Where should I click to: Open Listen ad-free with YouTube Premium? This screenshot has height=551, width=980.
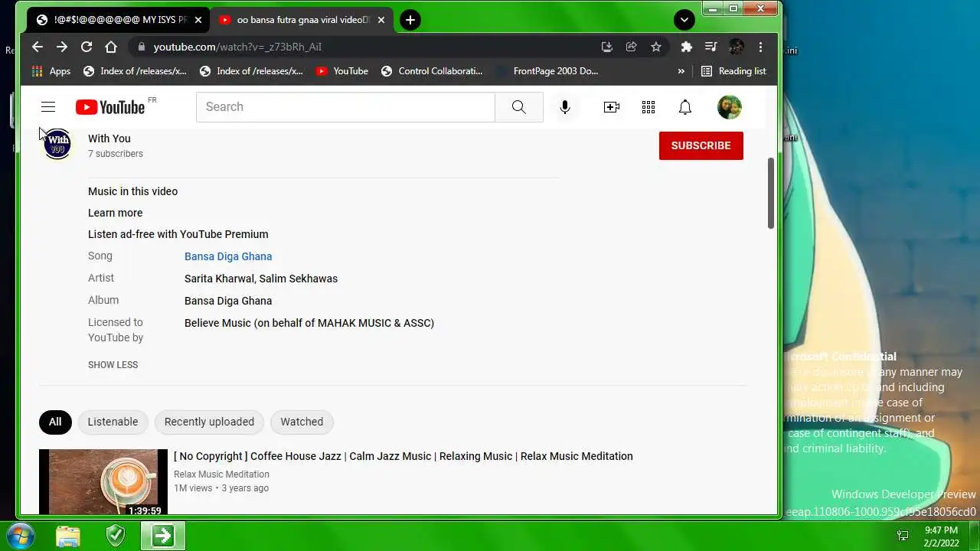(178, 234)
